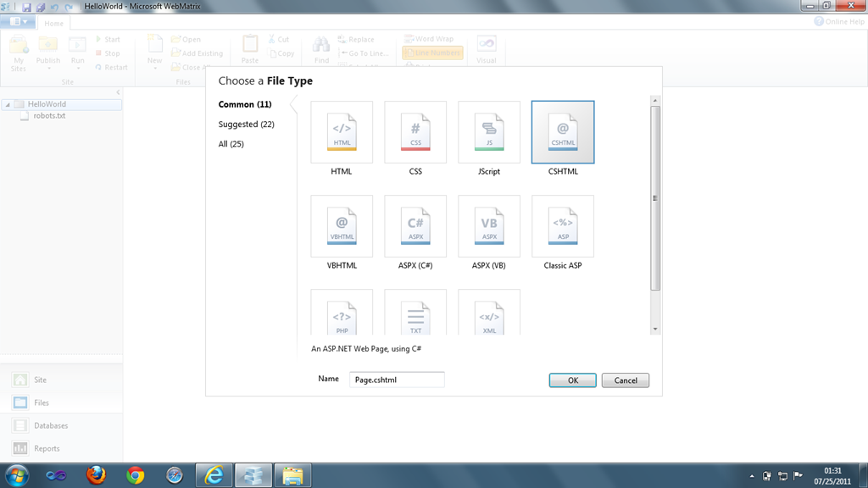Toggle Word Wrap in the ribbon
868x488 pixels.
(429, 39)
